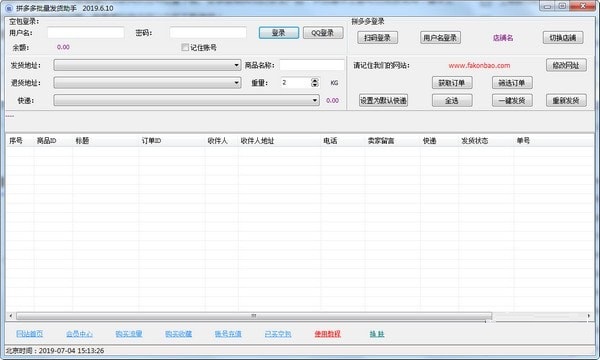Click the green 换肤 skin link
This screenshot has height=360, width=600.
[x=377, y=334]
